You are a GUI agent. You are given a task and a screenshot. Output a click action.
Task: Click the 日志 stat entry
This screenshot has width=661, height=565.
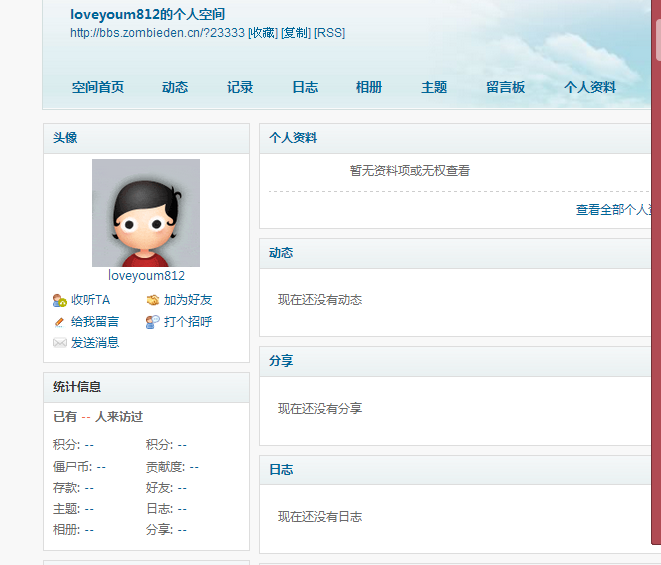(x=166, y=509)
